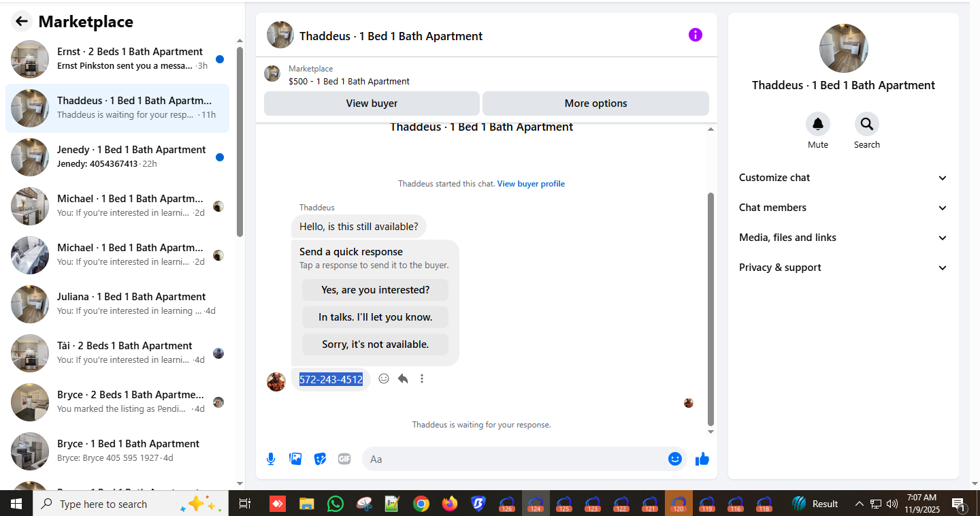Launch Google Chrome from taskbar
The image size is (980, 516).
[x=421, y=504]
